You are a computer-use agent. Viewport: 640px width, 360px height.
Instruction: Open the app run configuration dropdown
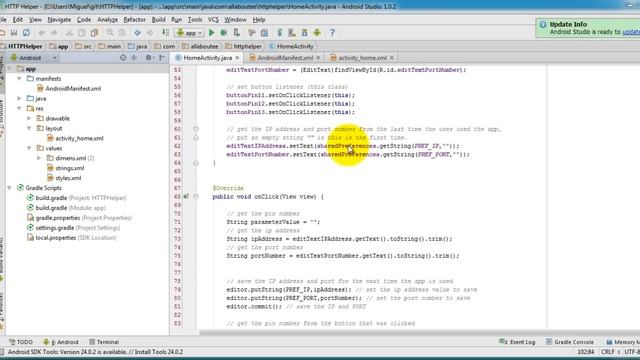189,33
